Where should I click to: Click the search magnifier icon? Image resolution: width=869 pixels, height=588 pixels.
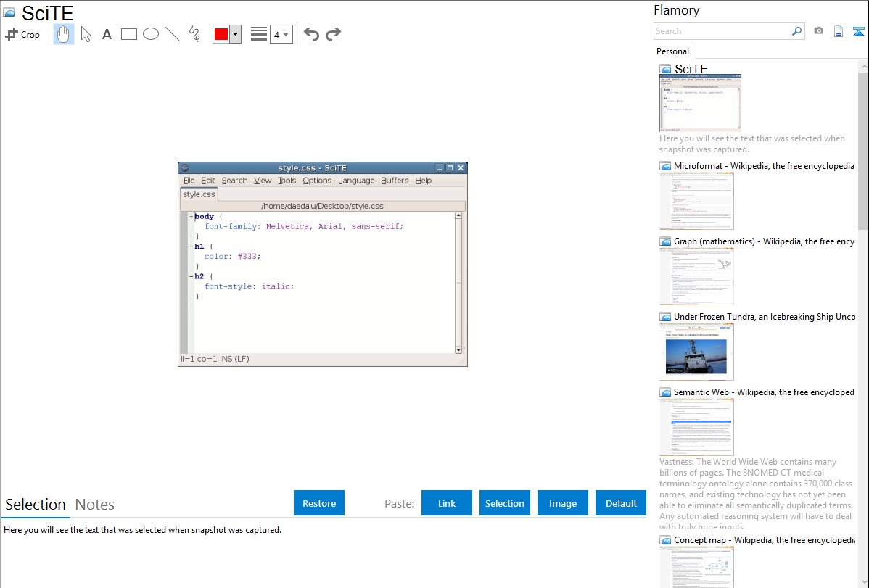[797, 31]
